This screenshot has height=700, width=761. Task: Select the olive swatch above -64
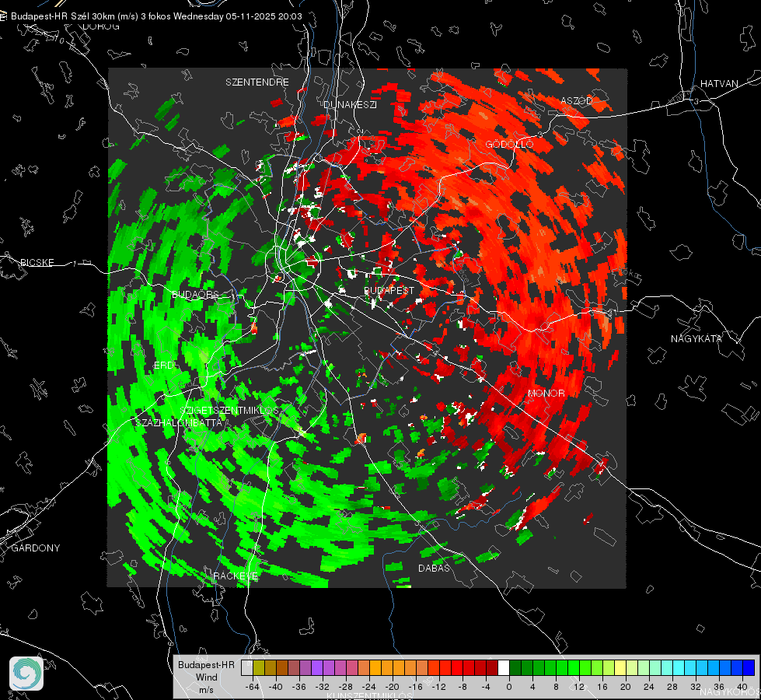tap(259, 667)
